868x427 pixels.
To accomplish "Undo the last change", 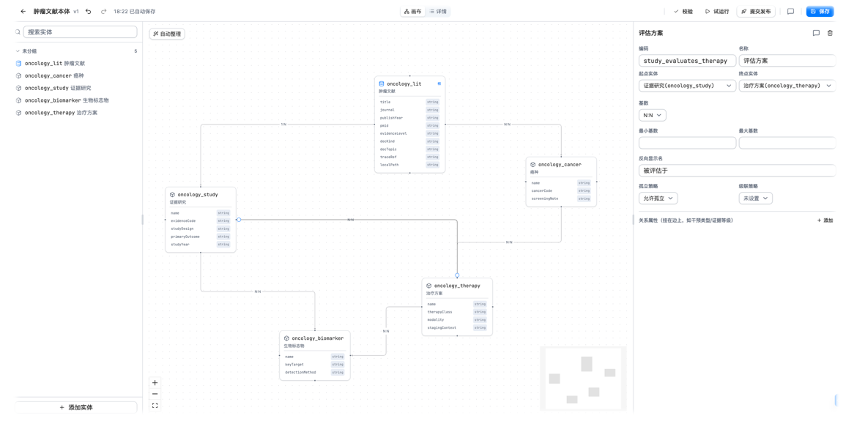I will [89, 11].
